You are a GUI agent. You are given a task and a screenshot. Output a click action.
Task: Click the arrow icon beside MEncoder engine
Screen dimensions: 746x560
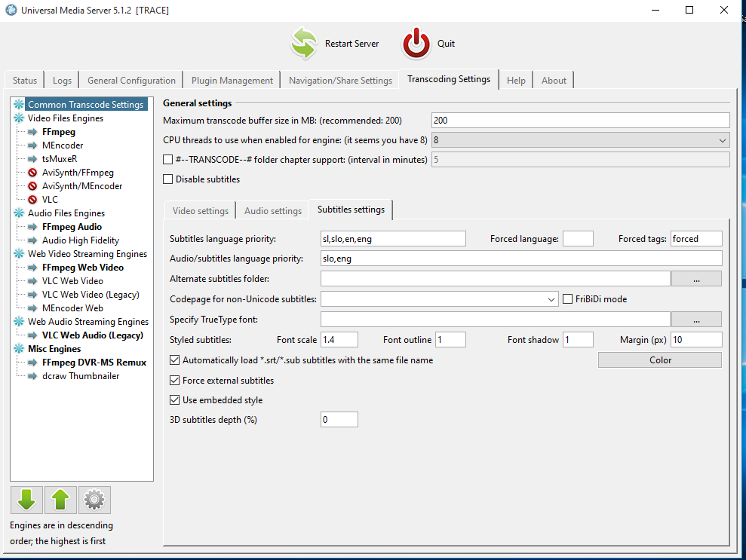point(32,145)
